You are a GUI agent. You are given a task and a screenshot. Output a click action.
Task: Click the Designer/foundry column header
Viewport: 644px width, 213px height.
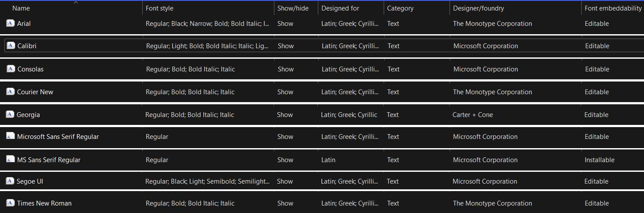coord(479,8)
